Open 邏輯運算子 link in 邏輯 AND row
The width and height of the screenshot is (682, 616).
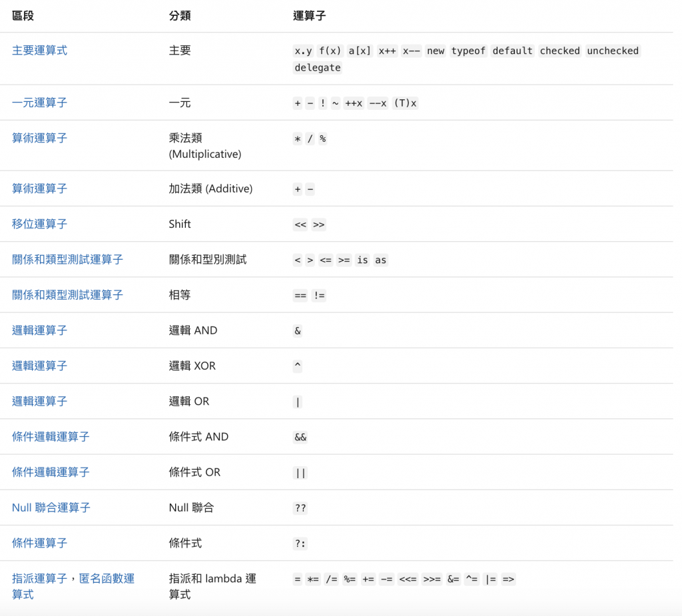tap(39, 330)
